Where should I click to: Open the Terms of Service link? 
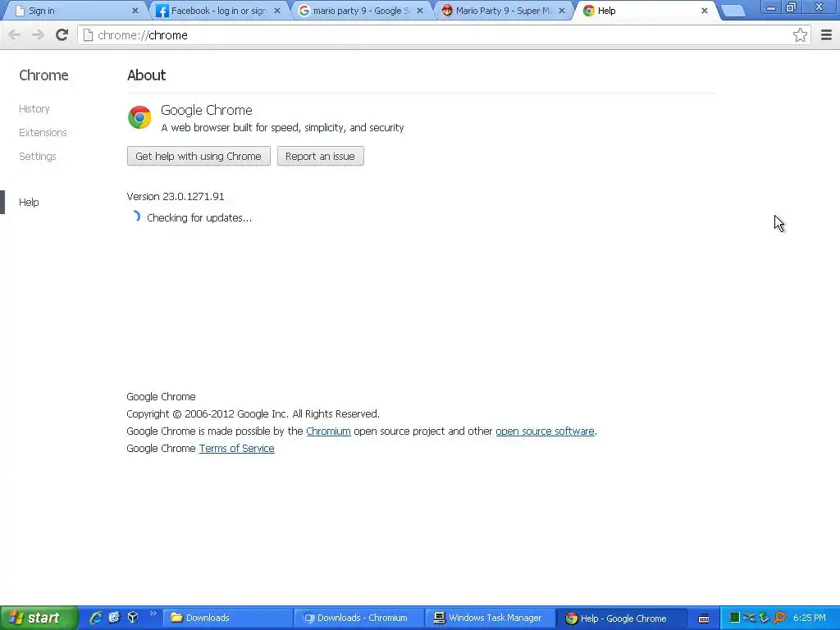[x=237, y=449]
